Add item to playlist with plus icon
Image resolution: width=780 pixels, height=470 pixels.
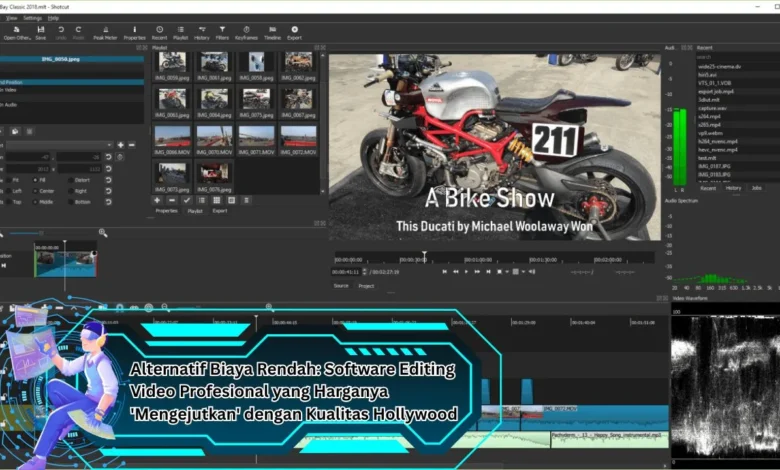click(x=157, y=200)
